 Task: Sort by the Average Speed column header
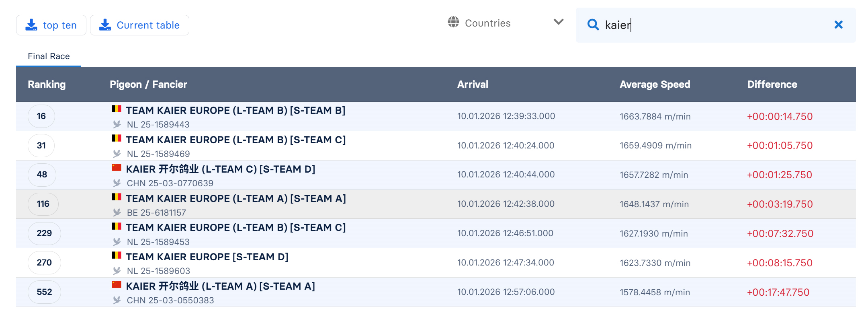pos(655,84)
